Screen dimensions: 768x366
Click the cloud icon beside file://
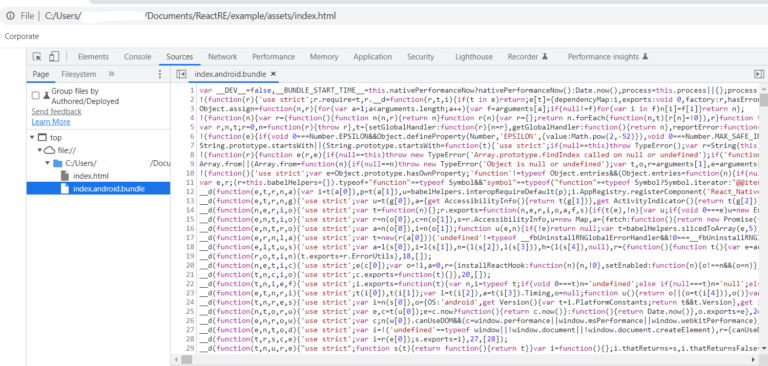tap(49, 150)
